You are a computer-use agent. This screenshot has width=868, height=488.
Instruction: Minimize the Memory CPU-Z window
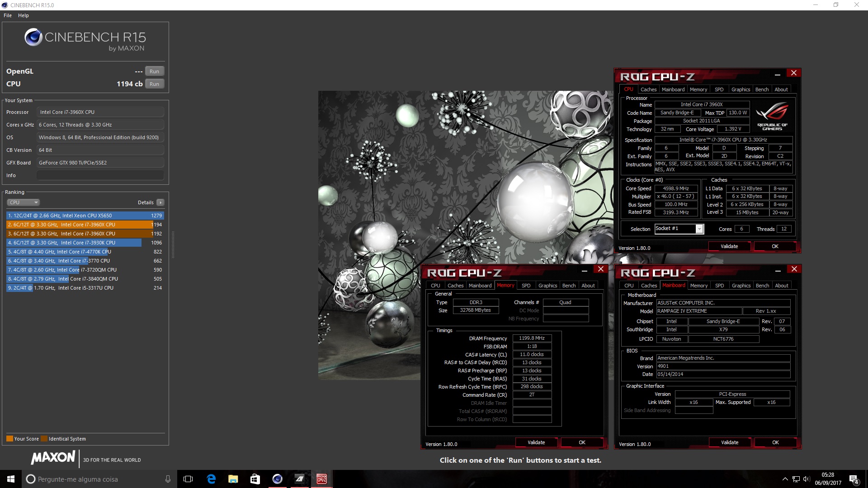[584, 270]
